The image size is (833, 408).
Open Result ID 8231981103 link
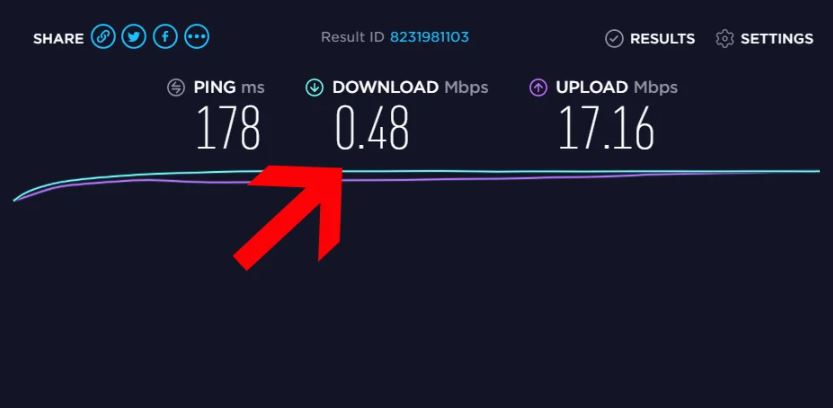click(x=429, y=37)
